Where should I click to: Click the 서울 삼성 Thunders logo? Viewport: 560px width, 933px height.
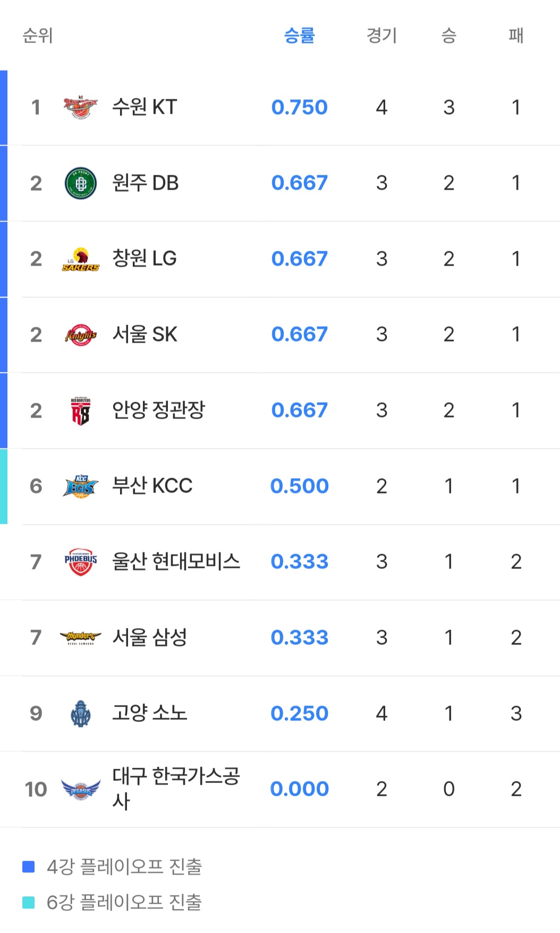[81, 638]
